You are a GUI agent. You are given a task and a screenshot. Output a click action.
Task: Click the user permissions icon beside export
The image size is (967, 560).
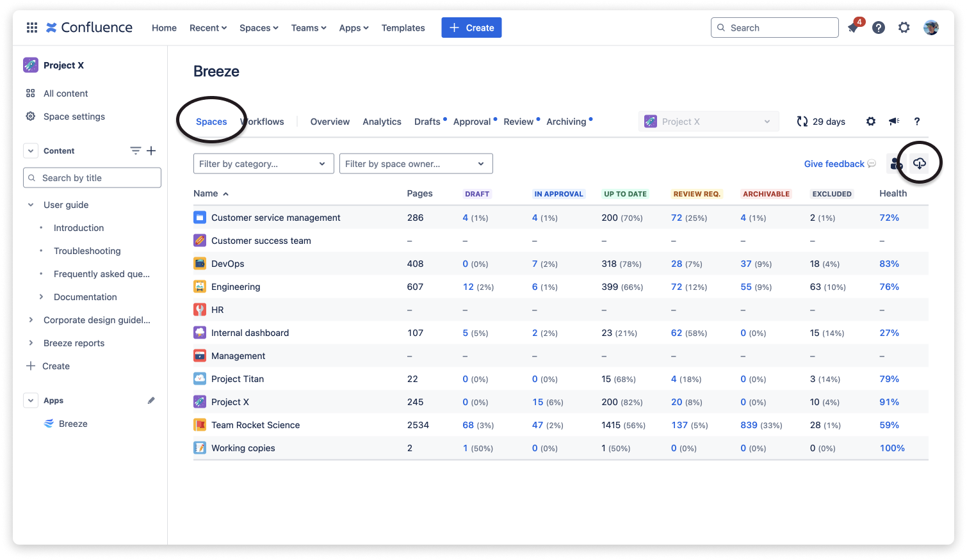tap(897, 164)
